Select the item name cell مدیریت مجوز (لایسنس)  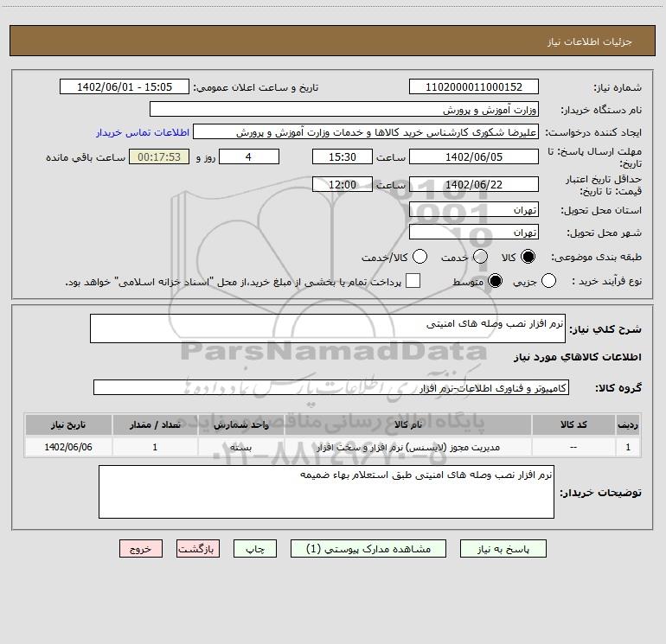click(407, 448)
